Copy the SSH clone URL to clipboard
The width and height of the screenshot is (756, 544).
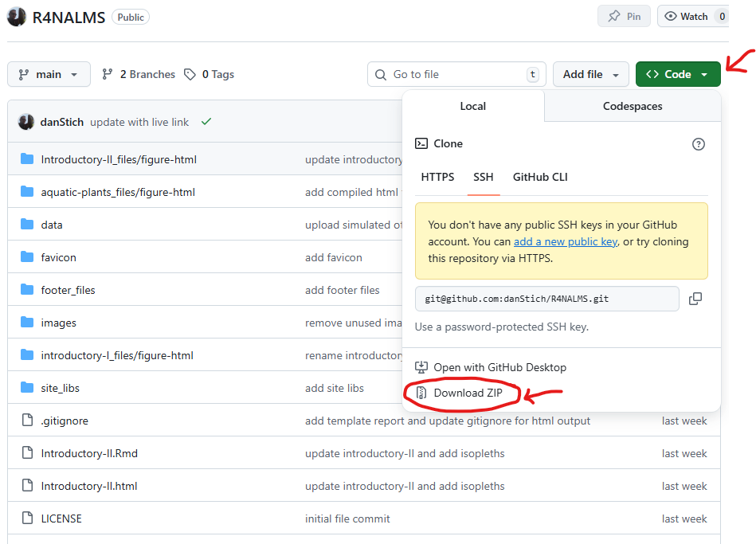[x=695, y=299]
